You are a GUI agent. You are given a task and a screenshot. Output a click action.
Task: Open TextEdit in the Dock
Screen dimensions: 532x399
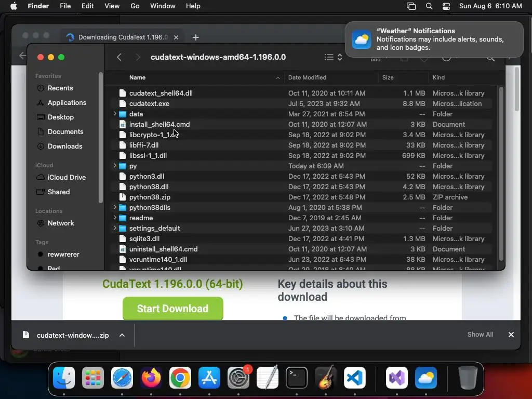point(268,378)
